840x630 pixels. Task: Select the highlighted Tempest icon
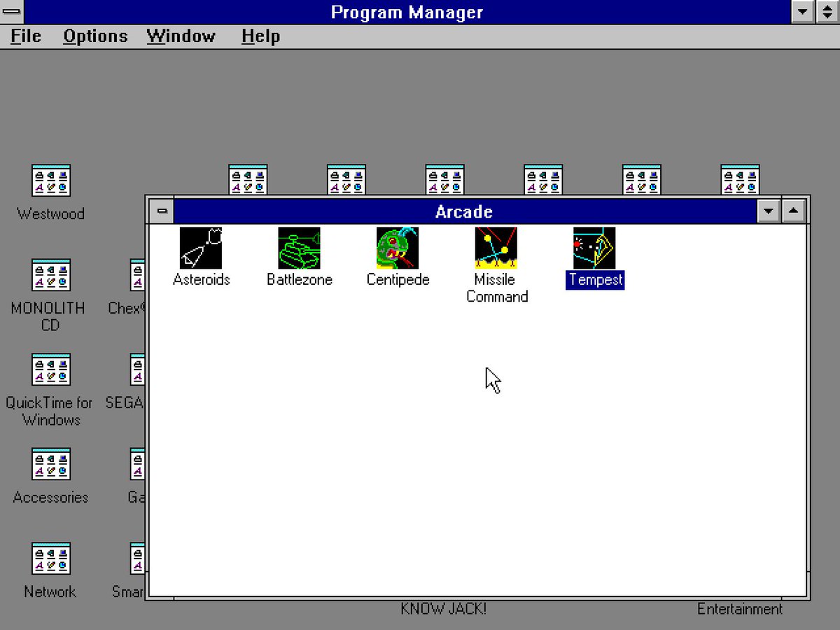click(x=595, y=248)
